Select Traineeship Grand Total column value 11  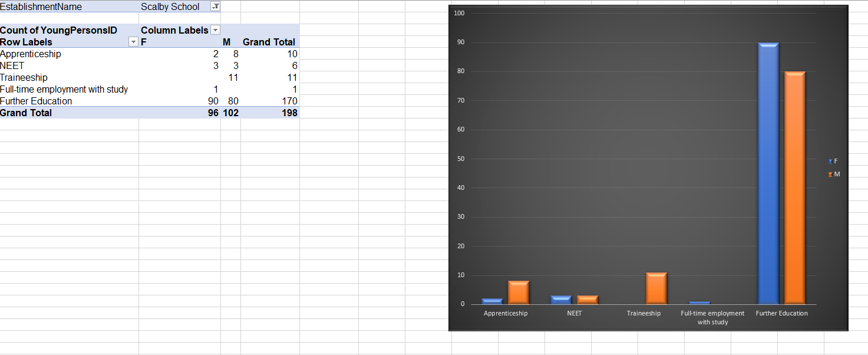270,77
